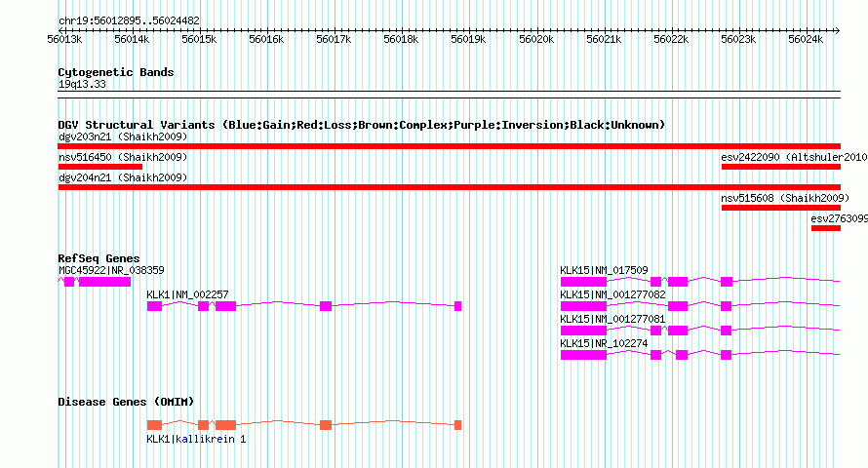This screenshot has height=468, width=868.
Task: Click the small red bar under esv2763099
Action: pyautogui.click(x=826, y=228)
